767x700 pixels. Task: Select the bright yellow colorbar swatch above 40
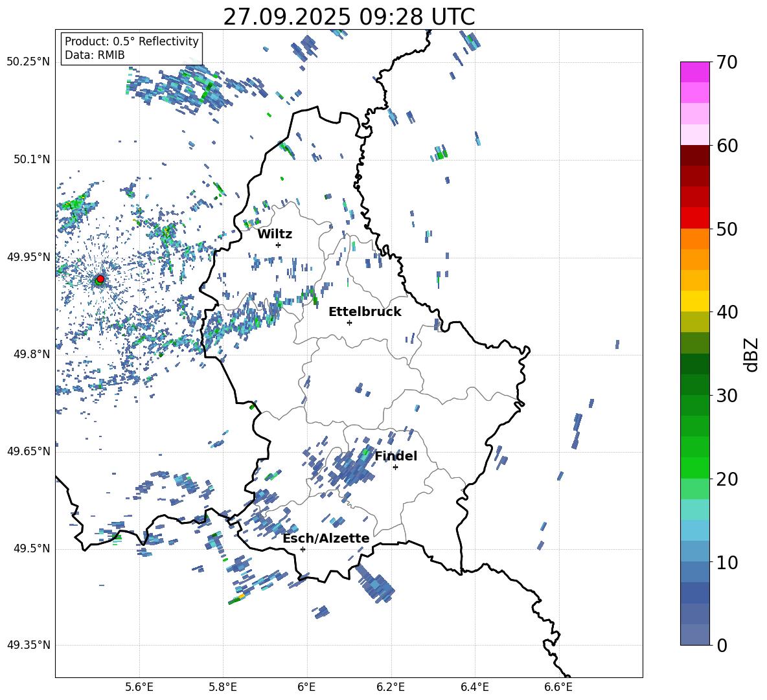[x=694, y=301]
